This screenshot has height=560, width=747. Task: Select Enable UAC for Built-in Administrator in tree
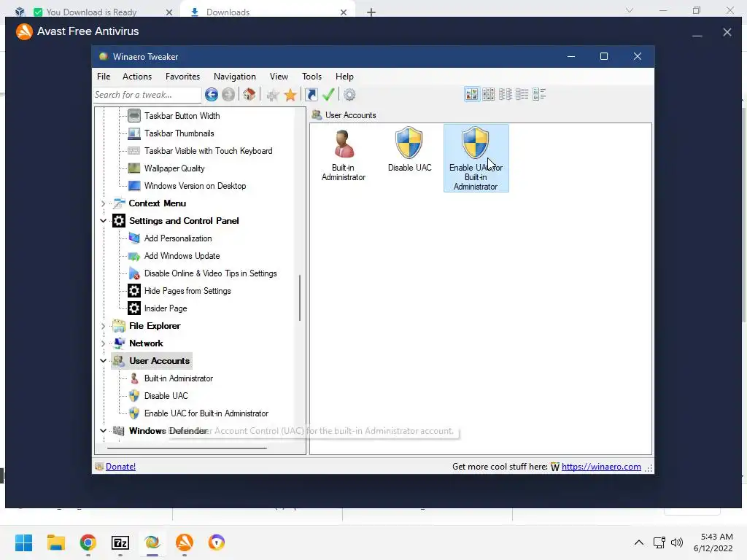point(206,413)
